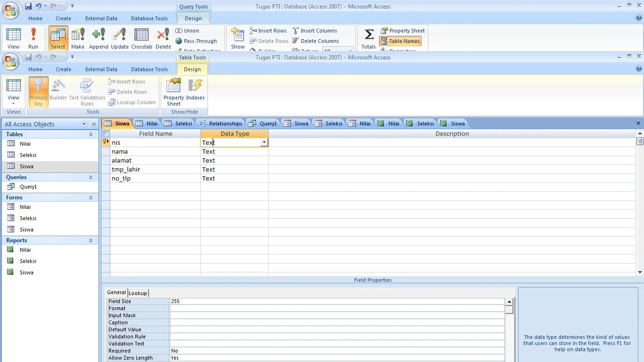Open the Home tab in the front window

pyautogui.click(x=35, y=69)
